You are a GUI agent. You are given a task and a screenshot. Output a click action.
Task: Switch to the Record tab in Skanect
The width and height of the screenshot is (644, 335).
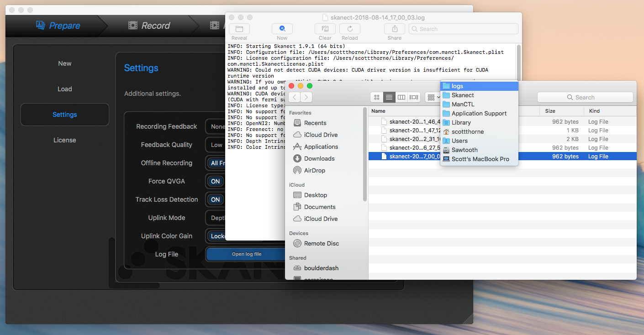(149, 26)
